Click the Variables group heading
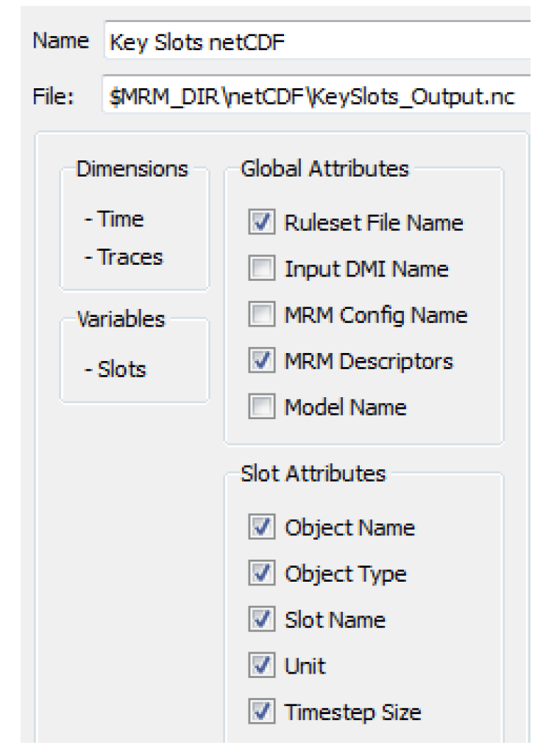The width and height of the screenshot is (557, 756). pyautogui.click(x=121, y=319)
